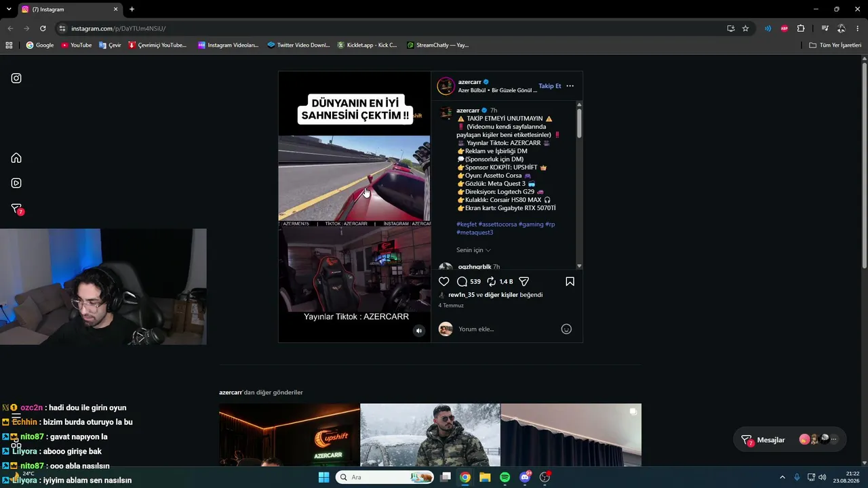This screenshot has height=488, width=868.
Task: Bookmark this page with the star icon
Action: (745, 28)
